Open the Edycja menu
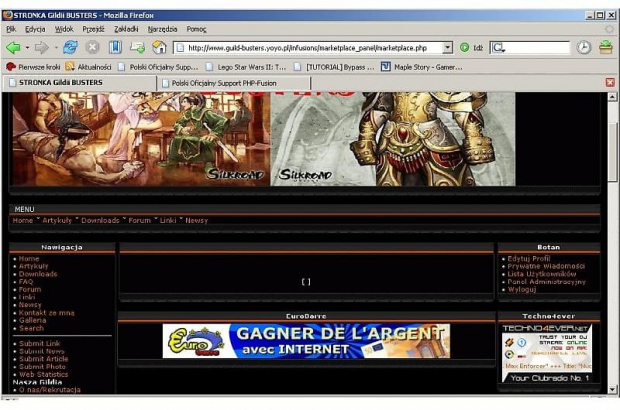The image size is (620, 410). [x=35, y=29]
